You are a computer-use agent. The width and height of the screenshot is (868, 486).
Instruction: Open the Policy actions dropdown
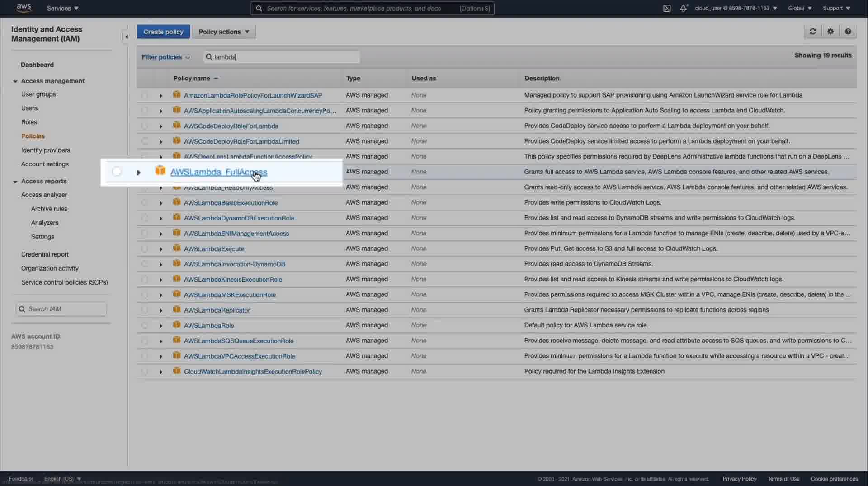click(x=224, y=32)
